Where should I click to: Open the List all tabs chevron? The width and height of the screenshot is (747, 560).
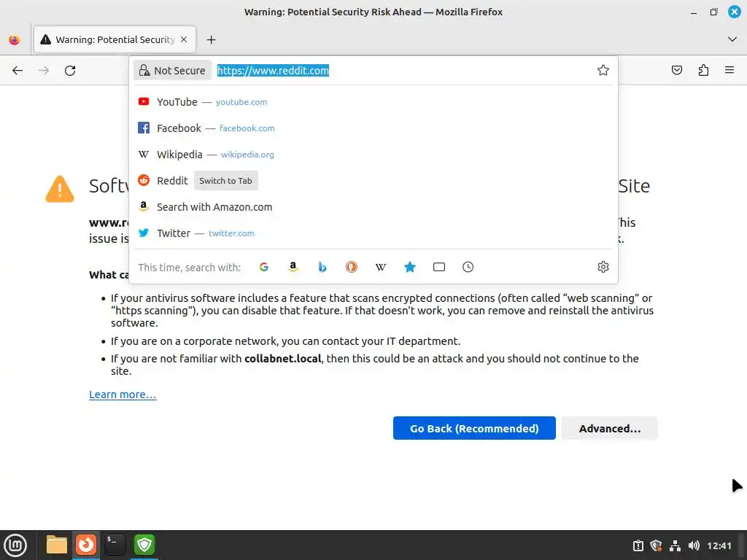[732, 39]
